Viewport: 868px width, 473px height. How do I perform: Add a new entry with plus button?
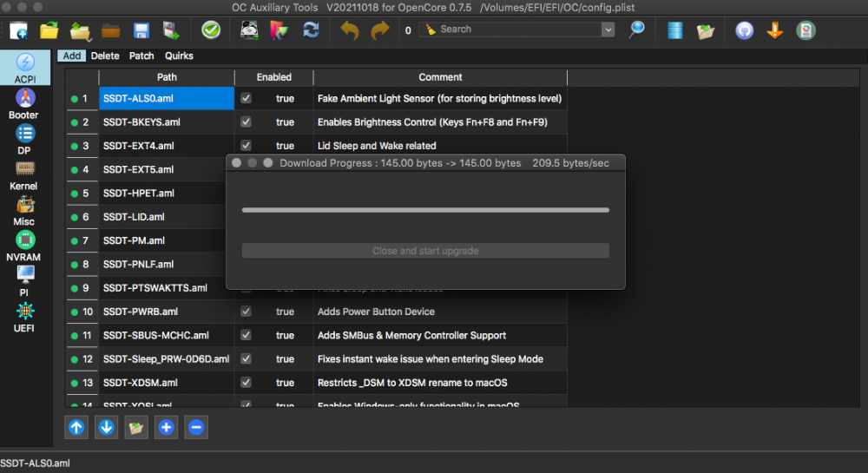tap(166, 427)
